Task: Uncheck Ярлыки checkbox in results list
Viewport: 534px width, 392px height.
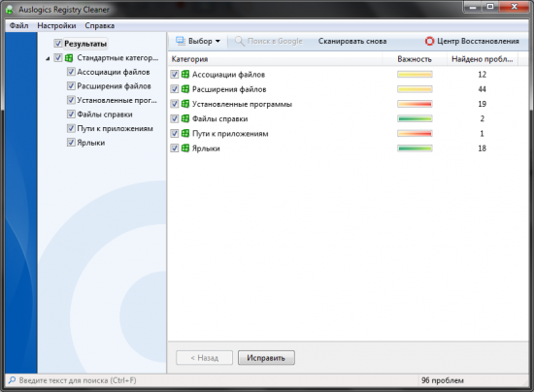Action: (175, 148)
